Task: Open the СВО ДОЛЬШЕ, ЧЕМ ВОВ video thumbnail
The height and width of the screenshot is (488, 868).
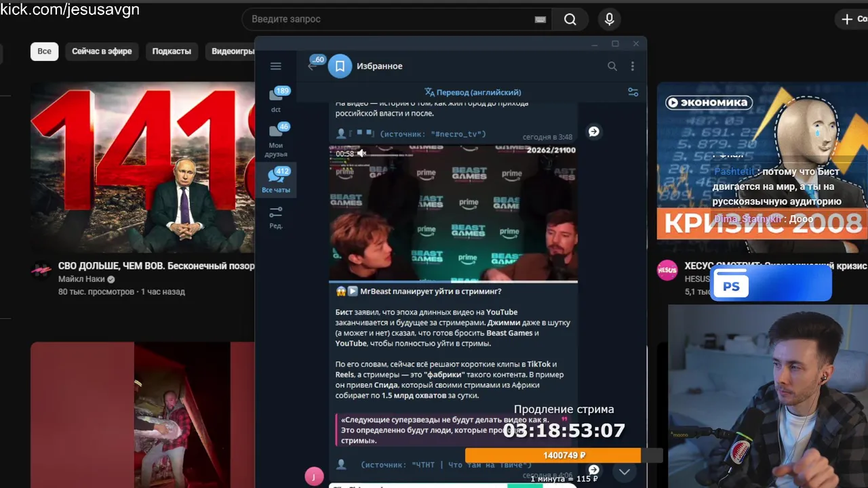Action: click(x=142, y=167)
